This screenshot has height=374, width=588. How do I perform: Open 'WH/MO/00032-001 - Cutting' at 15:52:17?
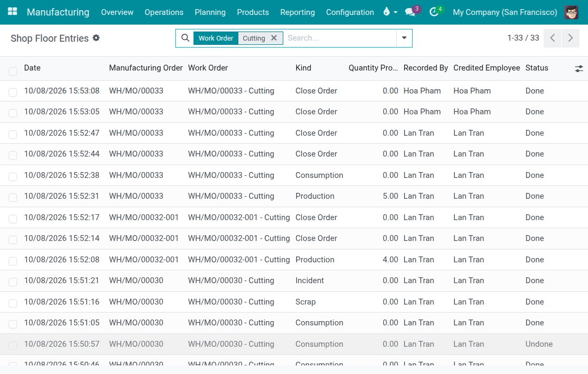[x=239, y=217]
